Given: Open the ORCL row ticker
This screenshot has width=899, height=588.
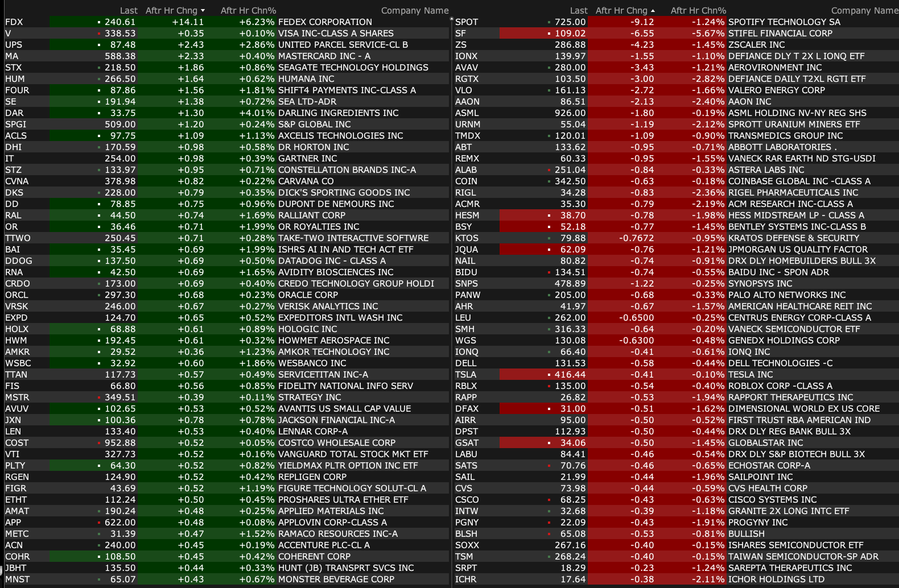Looking at the screenshot, I should 17,295.
